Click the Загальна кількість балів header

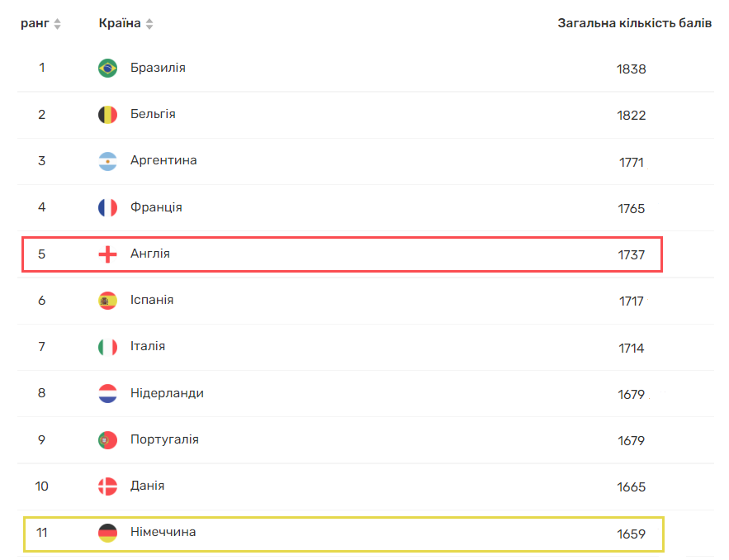[x=634, y=24]
